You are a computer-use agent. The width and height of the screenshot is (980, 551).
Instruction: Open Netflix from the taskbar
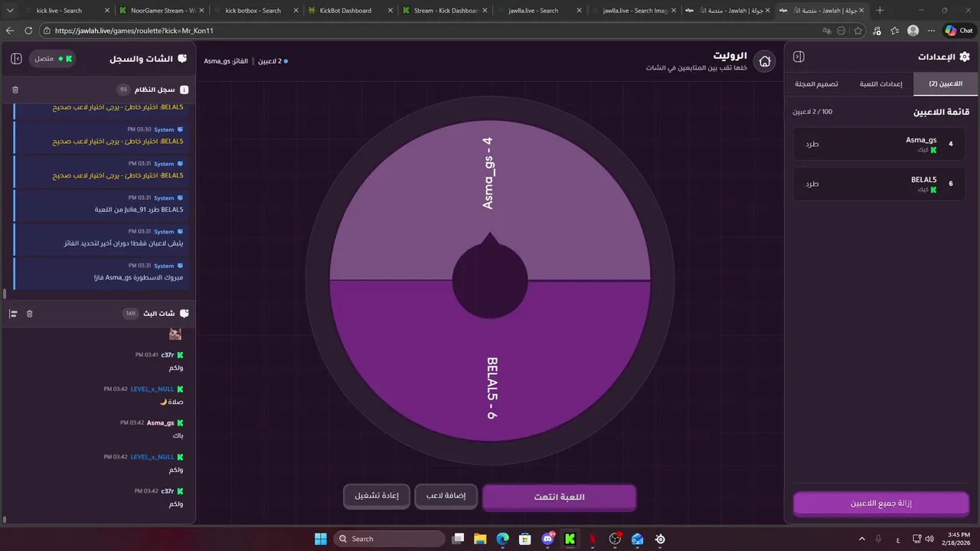coord(593,539)
